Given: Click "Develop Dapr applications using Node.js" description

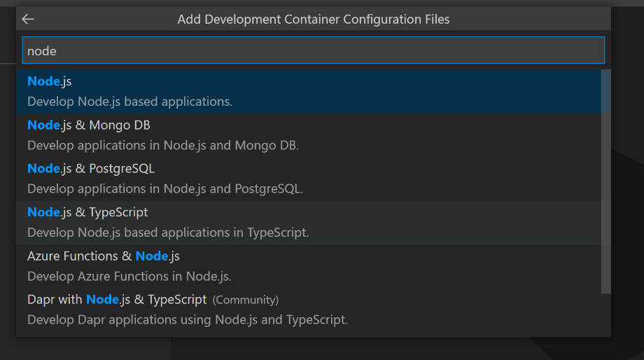Looking at the screenshot, I should (188, 320).
